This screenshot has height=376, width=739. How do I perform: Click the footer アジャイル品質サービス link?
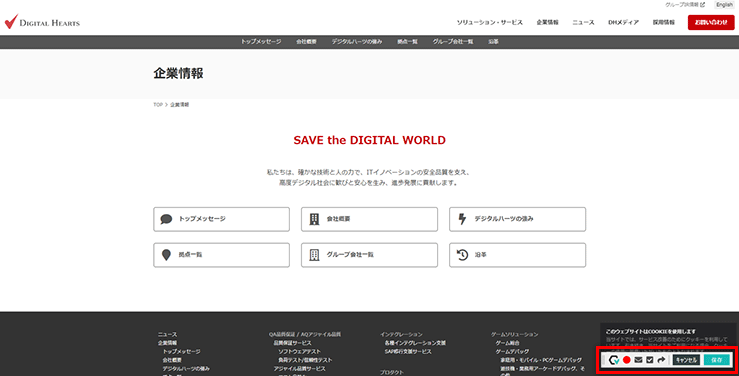[x=299, y=368]
